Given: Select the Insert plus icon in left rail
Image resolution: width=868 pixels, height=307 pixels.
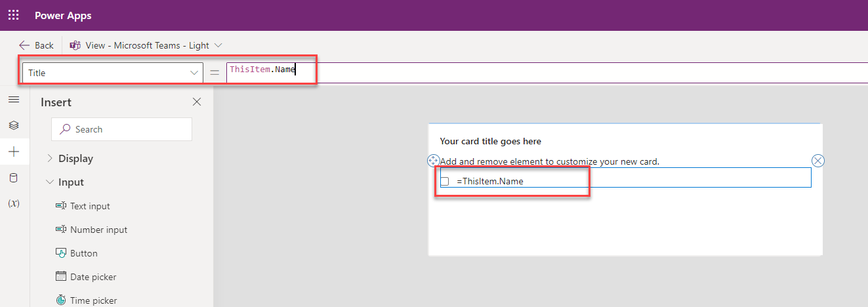Looking at the screenshot, I should (x=14, y=152).
